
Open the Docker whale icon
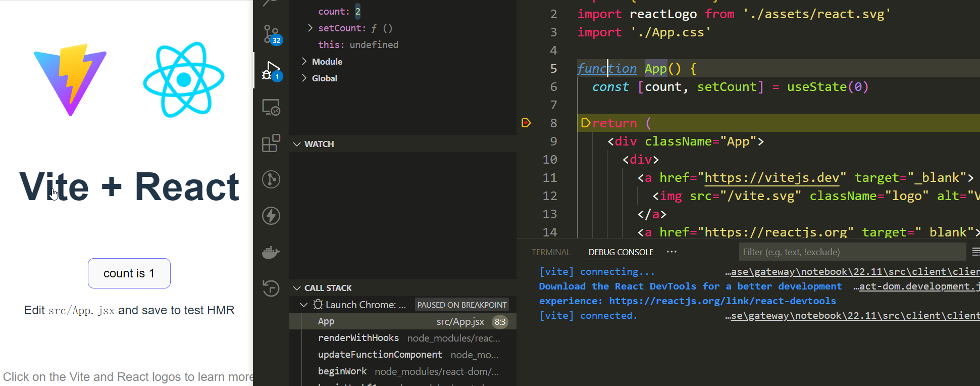click(x=271, y=252)
